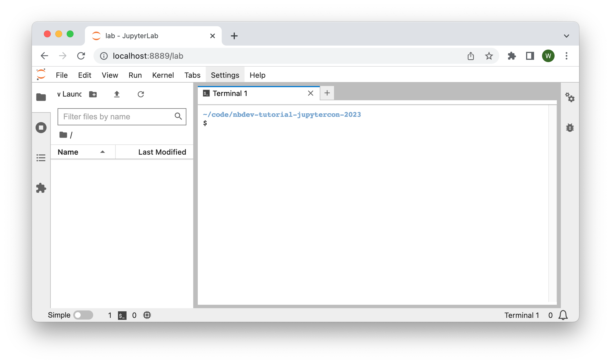Screen dimensions: 611x364
Task: Expand the Chrome tab search chevron
Action: [x=566, y=36]
